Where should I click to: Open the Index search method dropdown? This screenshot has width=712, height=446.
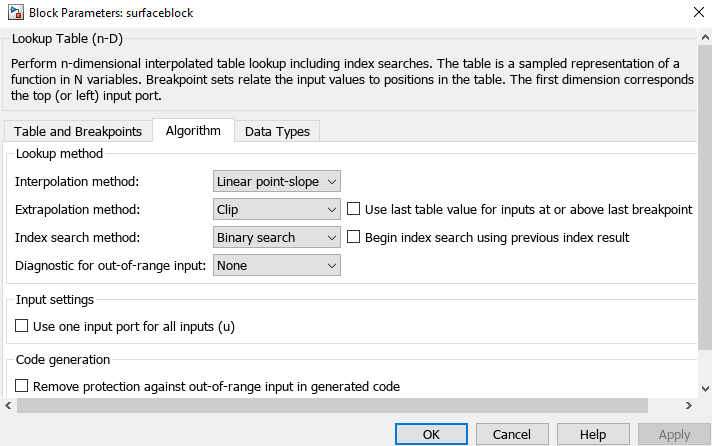277,238
